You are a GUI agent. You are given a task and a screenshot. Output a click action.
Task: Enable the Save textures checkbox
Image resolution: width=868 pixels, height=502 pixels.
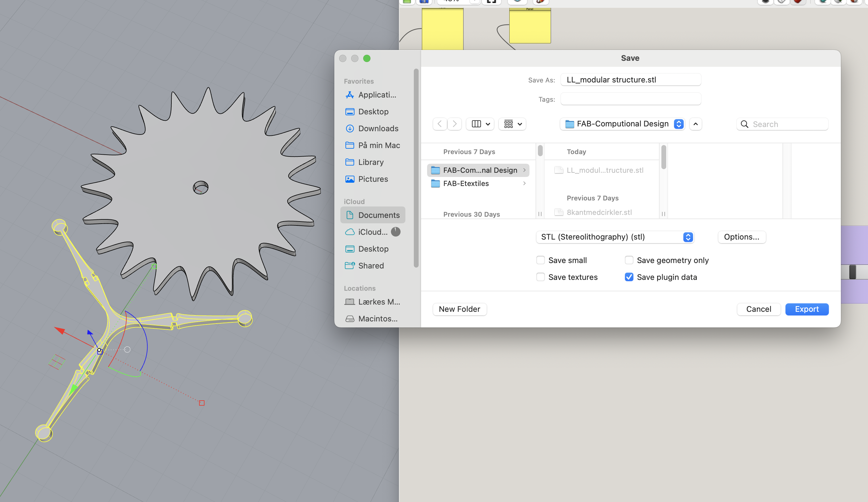540,277
